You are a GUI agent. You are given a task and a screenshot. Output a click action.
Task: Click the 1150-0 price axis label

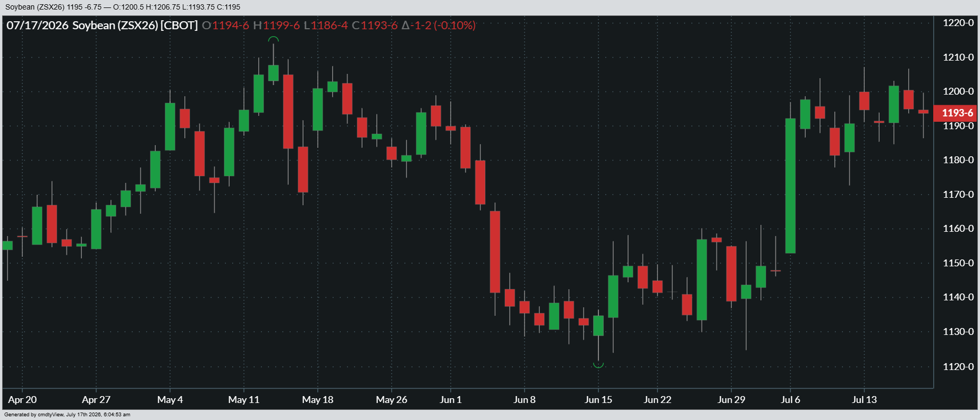click(958, 263)
